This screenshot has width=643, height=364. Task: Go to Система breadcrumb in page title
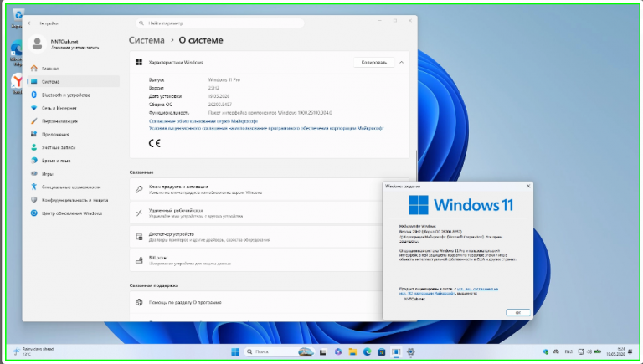(x=147, y=40)
